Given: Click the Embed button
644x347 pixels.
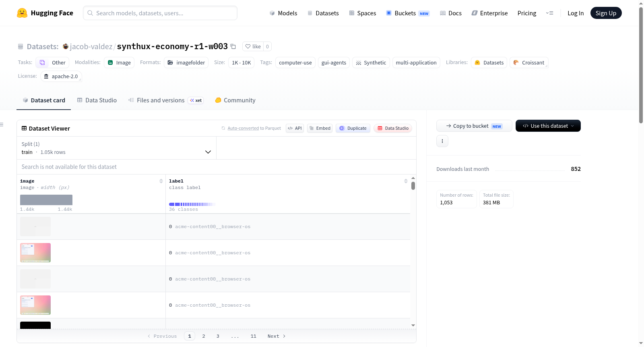Looking at the screenshot, I should 320,128.
